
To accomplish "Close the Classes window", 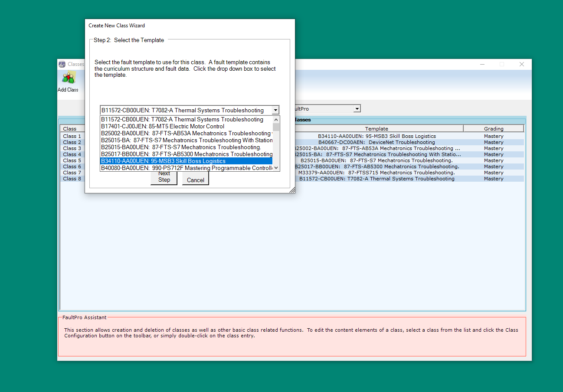I will click(x=522, y=64).
